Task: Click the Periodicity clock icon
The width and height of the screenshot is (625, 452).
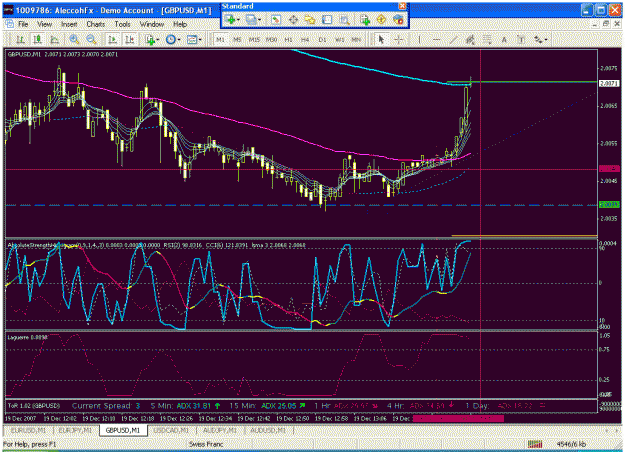Action: pos(171,39)
